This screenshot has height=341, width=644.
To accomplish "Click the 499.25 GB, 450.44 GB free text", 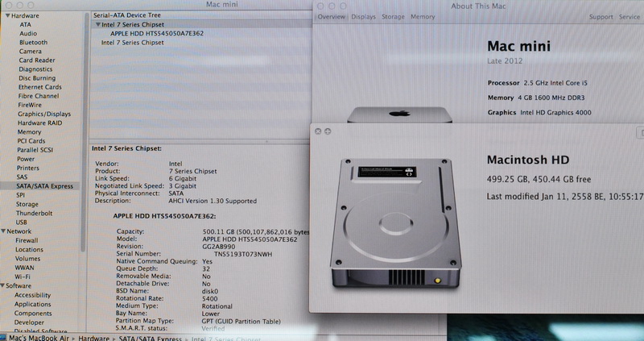I will point(539,179).
